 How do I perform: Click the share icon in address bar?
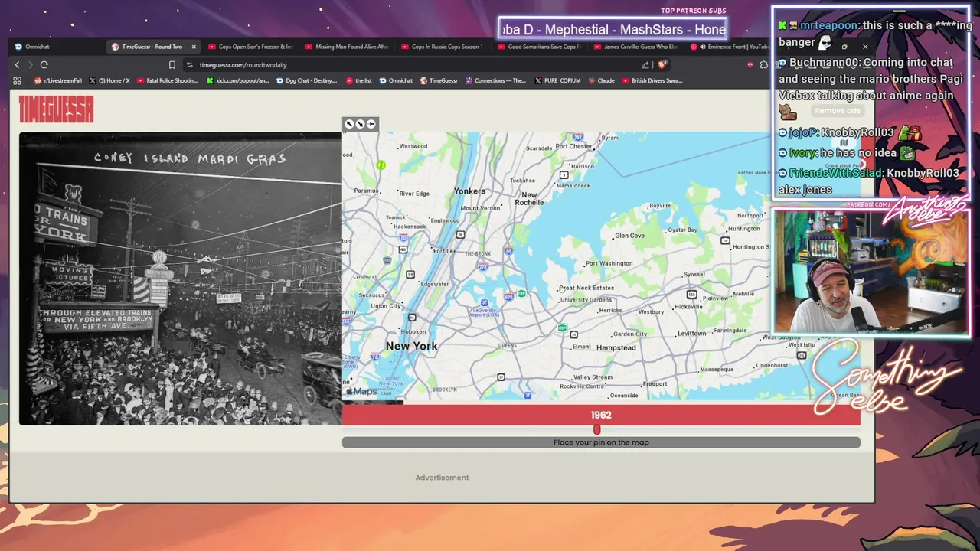click(645, 65)
